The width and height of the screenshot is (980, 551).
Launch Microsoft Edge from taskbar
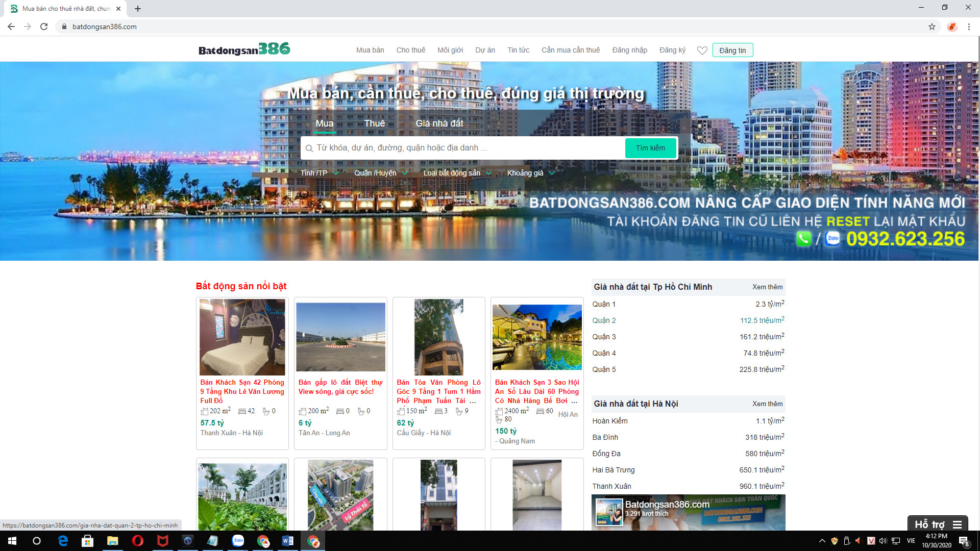click(63, 541)
